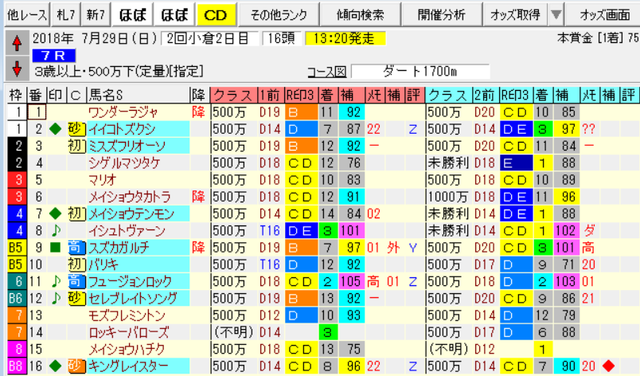This screenshot has height=376, width=640.
Task: Click the 初 badge beside メイショウテンモン
Action: pos(76,214)
